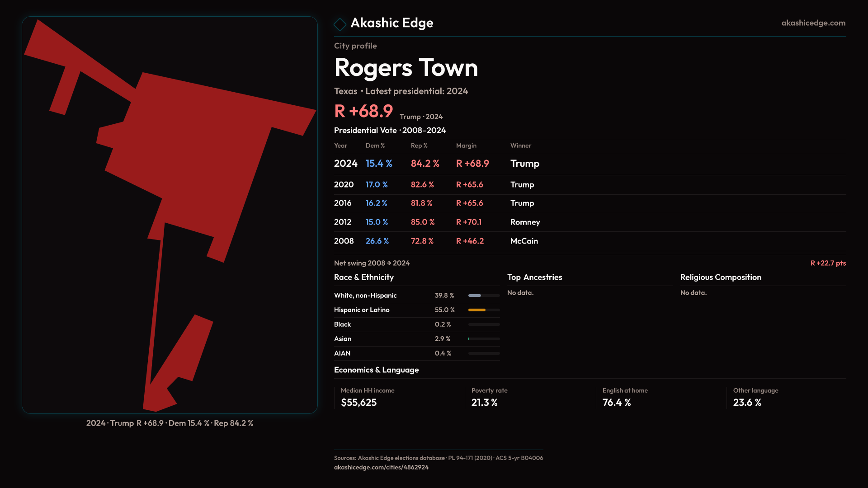This screenshot has height=488, width=868.
Task: Click the Poverty rate stat card
Action: coord(489,397)
